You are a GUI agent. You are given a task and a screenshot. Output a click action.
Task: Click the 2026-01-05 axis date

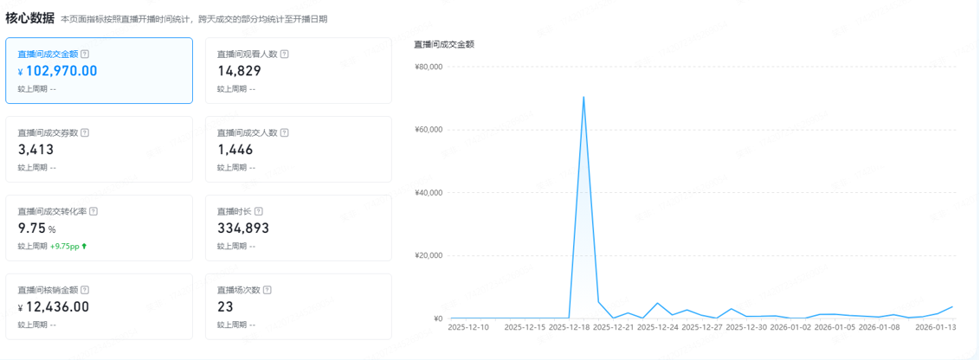click(x=835, y=327)
